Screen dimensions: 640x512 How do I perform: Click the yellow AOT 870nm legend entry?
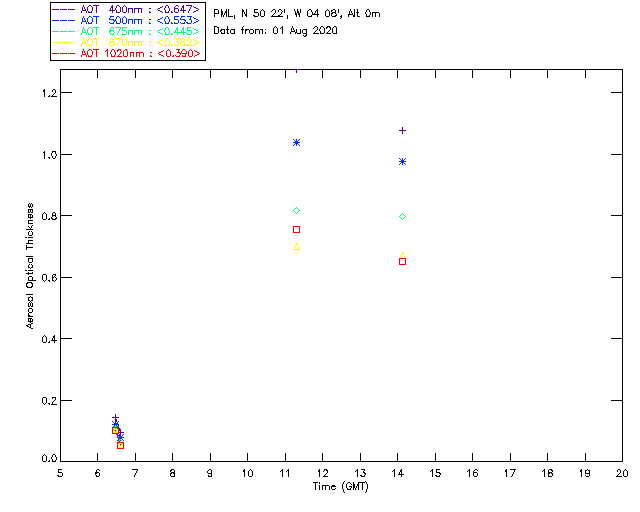tap(126, 42)
